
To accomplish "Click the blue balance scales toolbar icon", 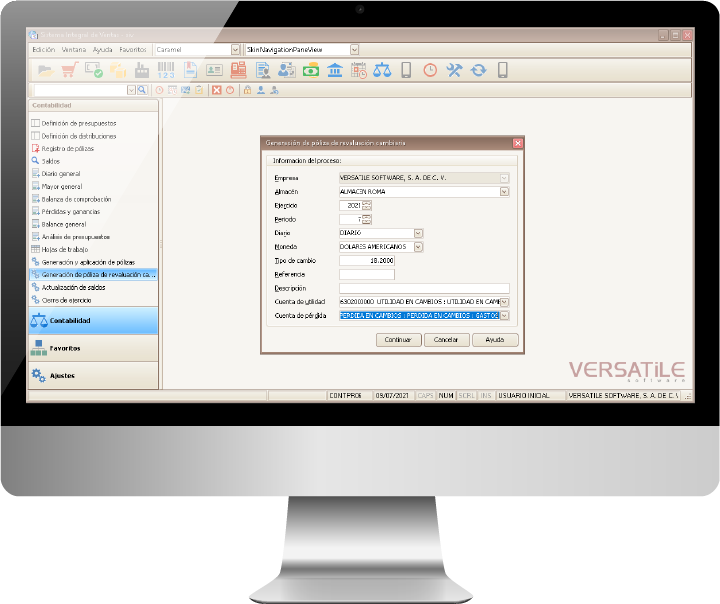I will tap(382, 70).
